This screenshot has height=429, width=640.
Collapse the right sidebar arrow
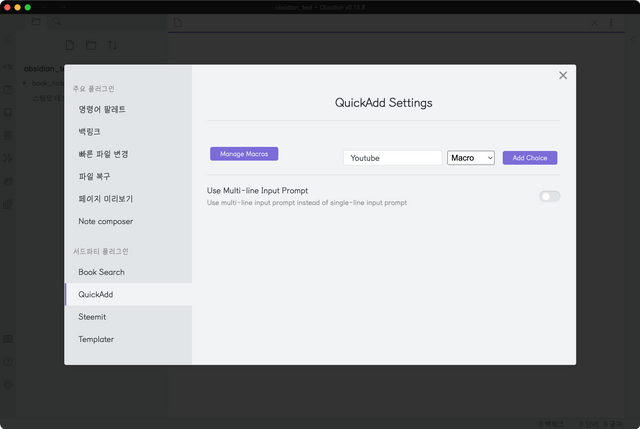pyautogui.click(x=633, y=40)
